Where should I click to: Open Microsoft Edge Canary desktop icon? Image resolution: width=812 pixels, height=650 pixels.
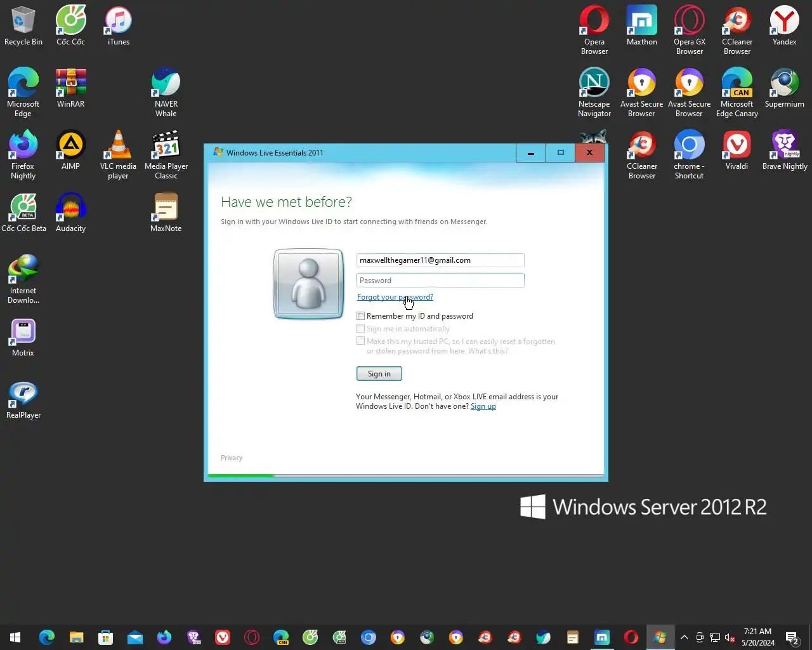[737, 93]
